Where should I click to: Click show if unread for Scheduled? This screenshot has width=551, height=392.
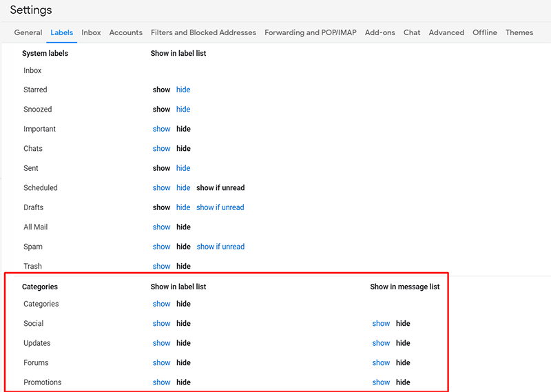click(220, 188)
